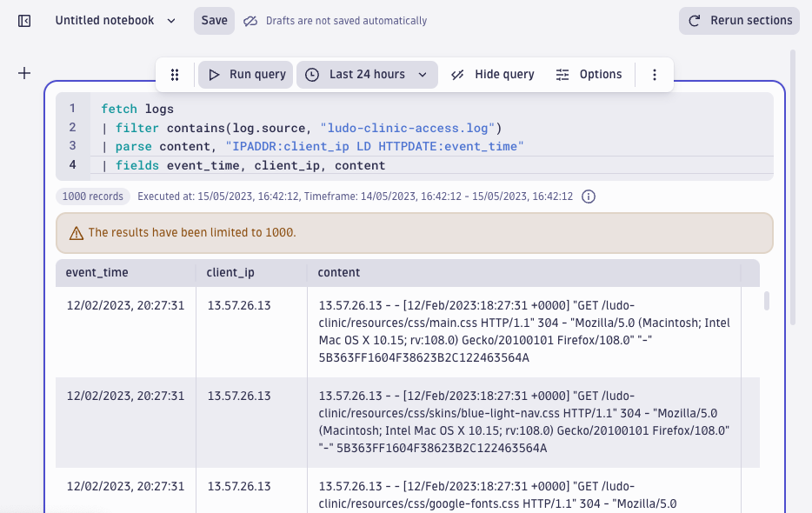Image resolution: width=812 pixels, height=513 pixels.
Task: Collapse the notebook sidebar panel
Action: pyautogui.click(x=24, y=20)
